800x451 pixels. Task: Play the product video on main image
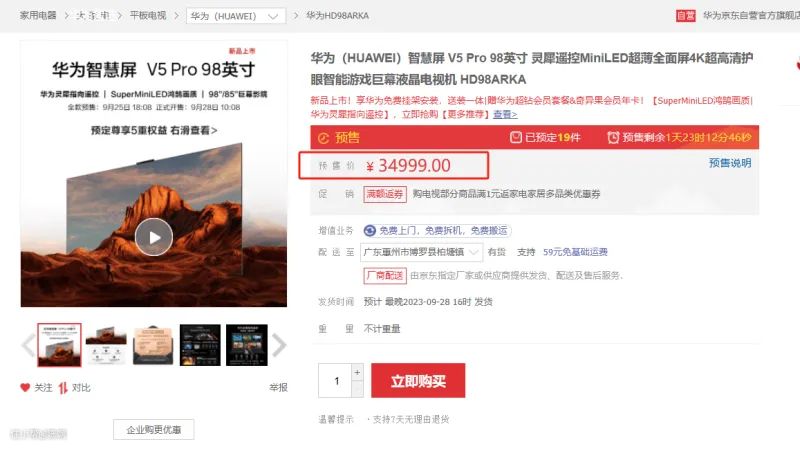pyautogui.click(x=154, y=237)
